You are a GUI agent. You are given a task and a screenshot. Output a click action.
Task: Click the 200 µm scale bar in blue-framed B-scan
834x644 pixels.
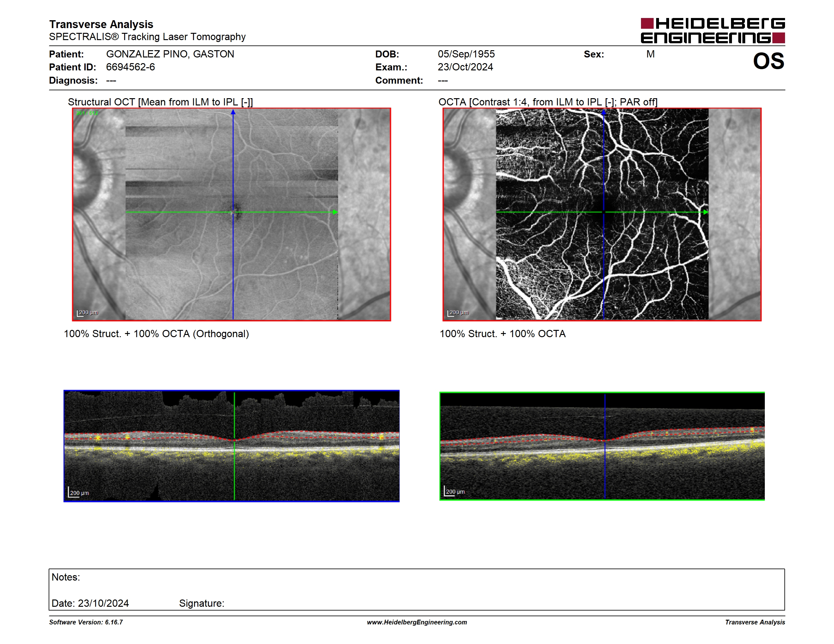point(78,492)
